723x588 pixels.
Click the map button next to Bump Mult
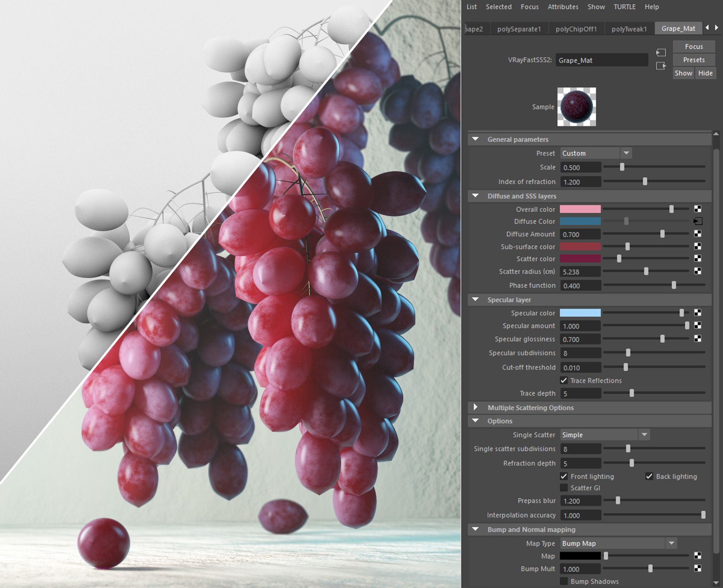pyautogui.click(x=697, y=569)
